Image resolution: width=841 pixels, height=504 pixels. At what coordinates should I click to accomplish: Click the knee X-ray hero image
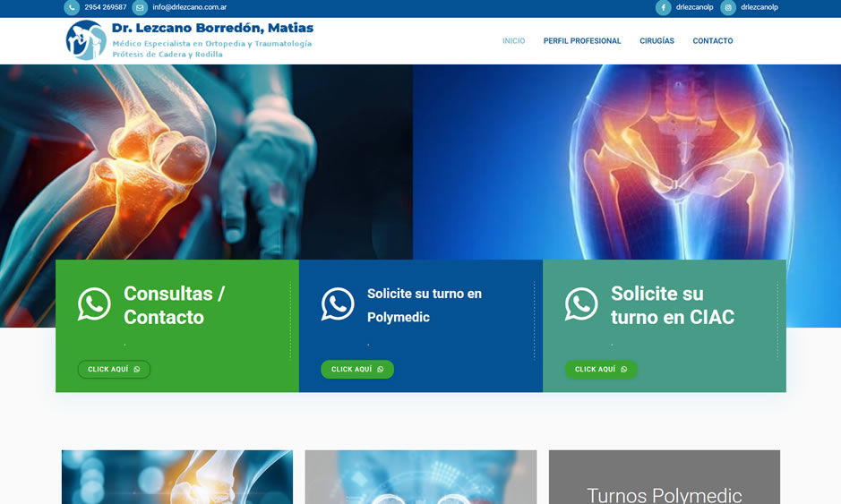click(207, 162)
